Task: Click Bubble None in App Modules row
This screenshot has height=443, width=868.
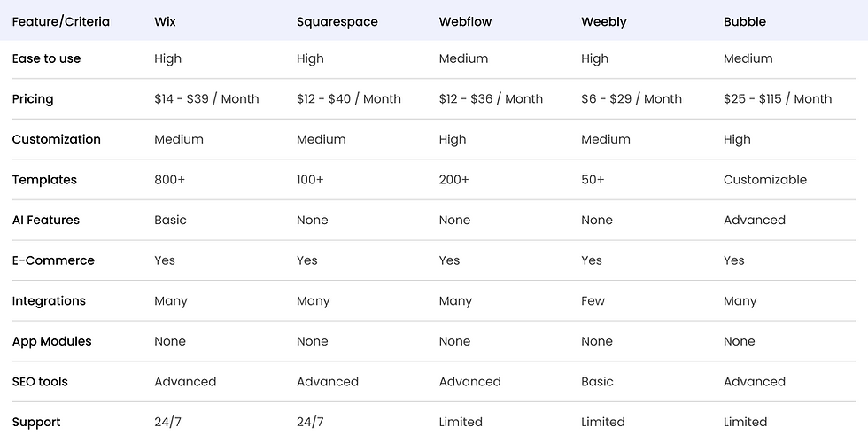Action: (739, 341)
